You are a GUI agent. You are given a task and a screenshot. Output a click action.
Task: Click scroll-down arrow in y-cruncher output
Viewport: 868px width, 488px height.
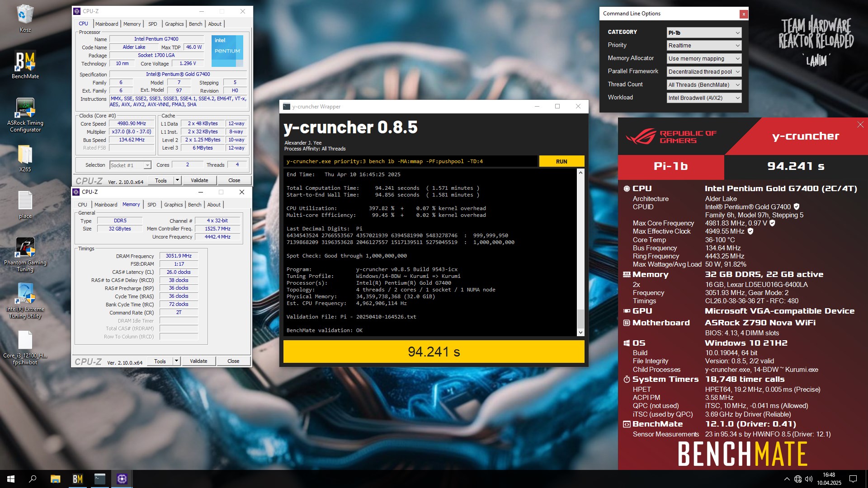580,333
